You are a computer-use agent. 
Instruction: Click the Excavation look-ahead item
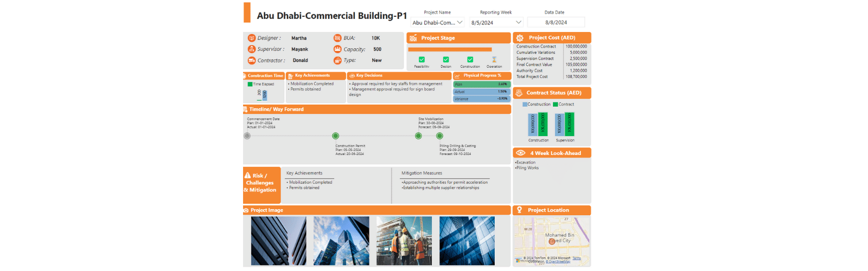[x=525, y=163]
